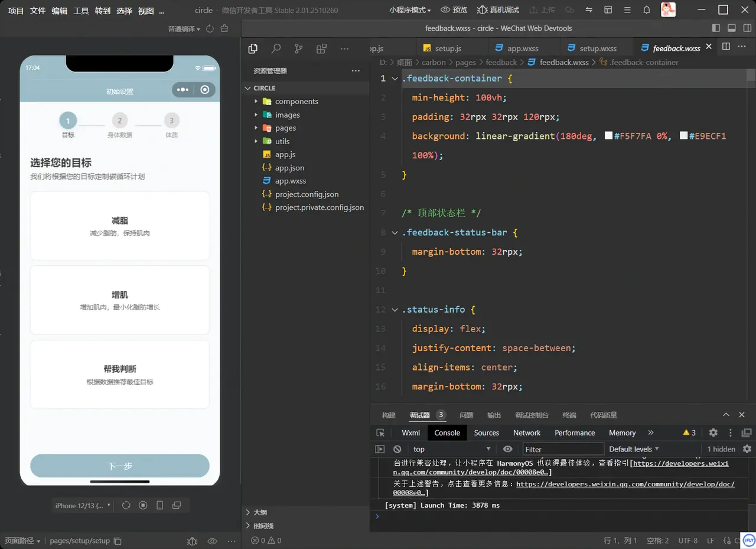Select the 帮我判断 goal option card

(120, 374)
